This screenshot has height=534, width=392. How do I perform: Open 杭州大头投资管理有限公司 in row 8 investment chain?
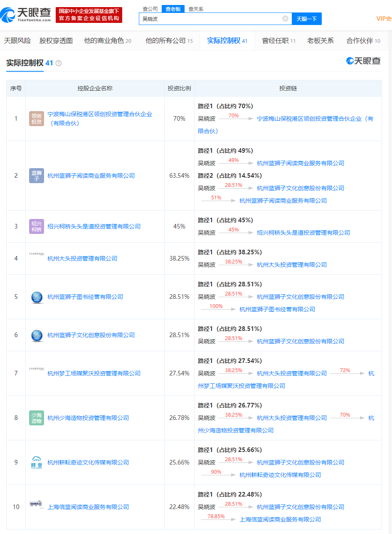pos(292,418)
